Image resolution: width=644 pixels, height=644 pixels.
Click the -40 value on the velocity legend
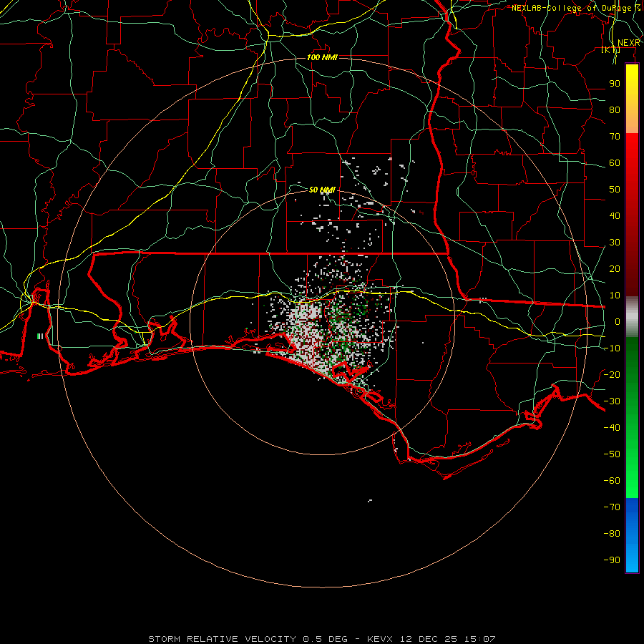[612, 428]
